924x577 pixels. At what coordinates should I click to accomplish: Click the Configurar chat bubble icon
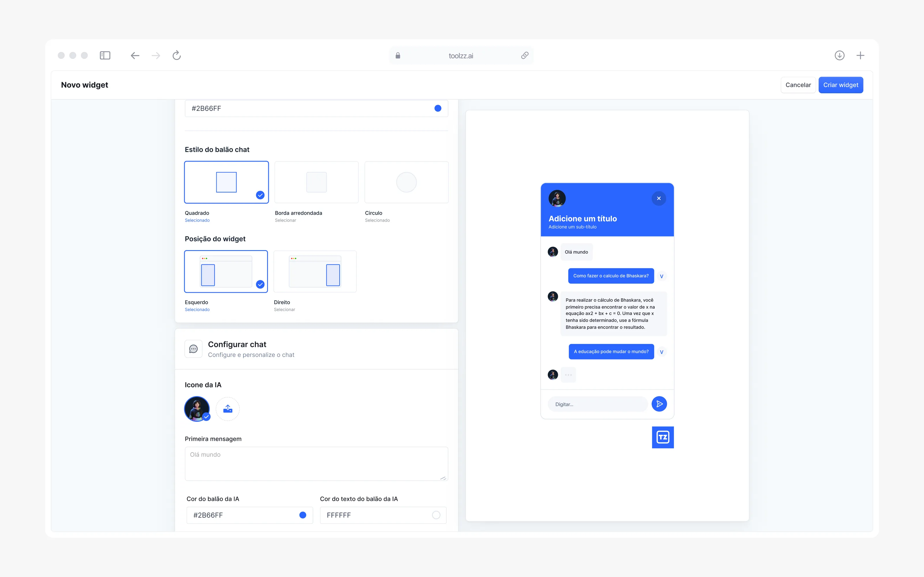(193, 349)
